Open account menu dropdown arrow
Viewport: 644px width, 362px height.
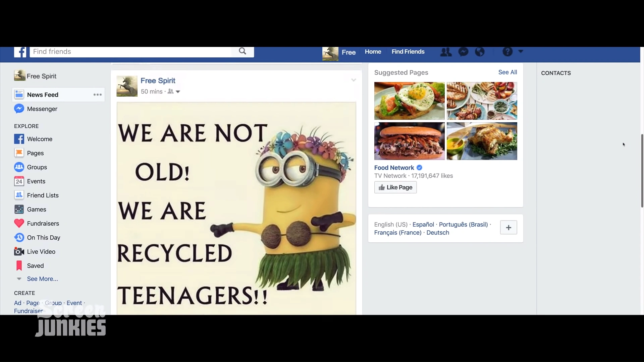click(x=521, y=52)
